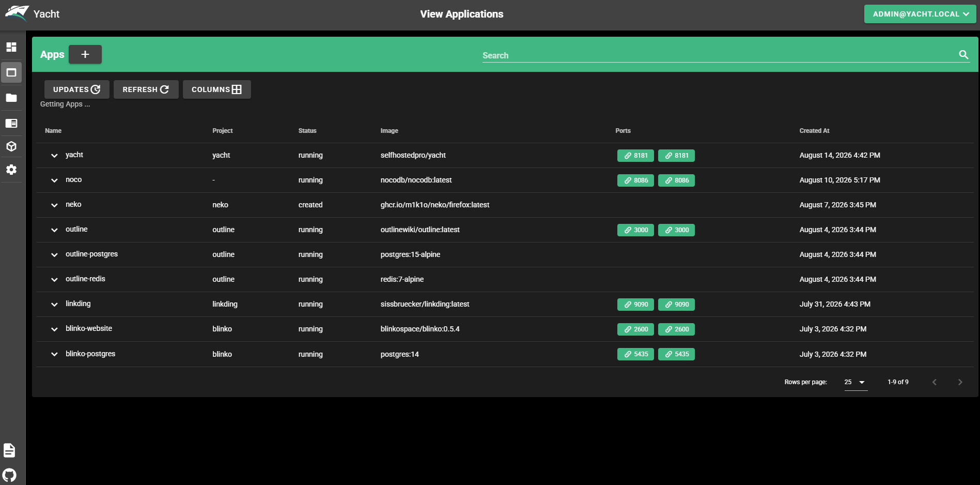Image resolution: width=980 pixels, height=485 pixels.
Task: Sort the table by the Name column
Action: pyautogui.click(x=53, y=131)
